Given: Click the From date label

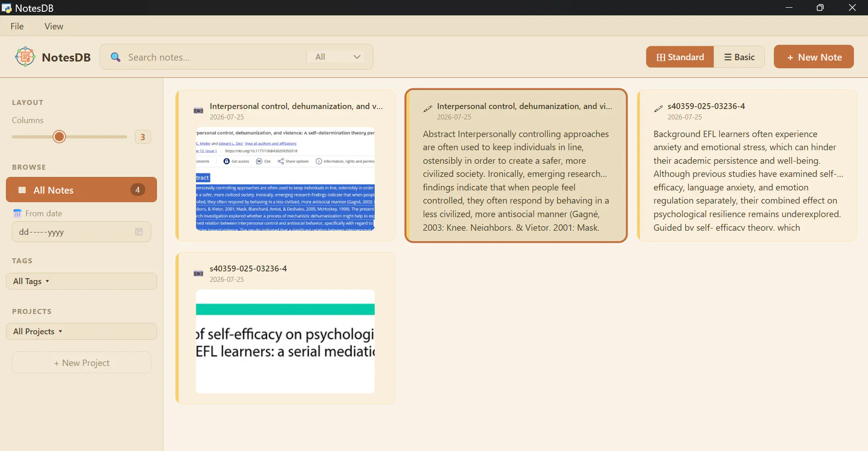Looking at the screenshot, I should coord(43,213).
